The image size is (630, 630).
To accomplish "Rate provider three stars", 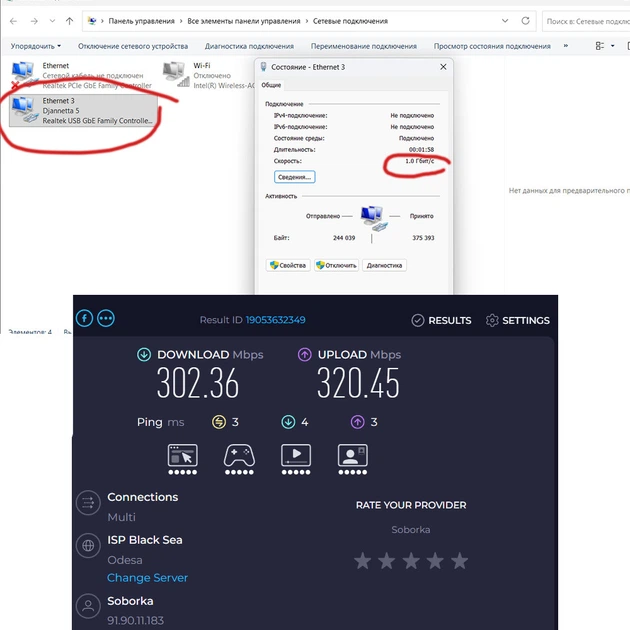I will [x=411, y=560].
